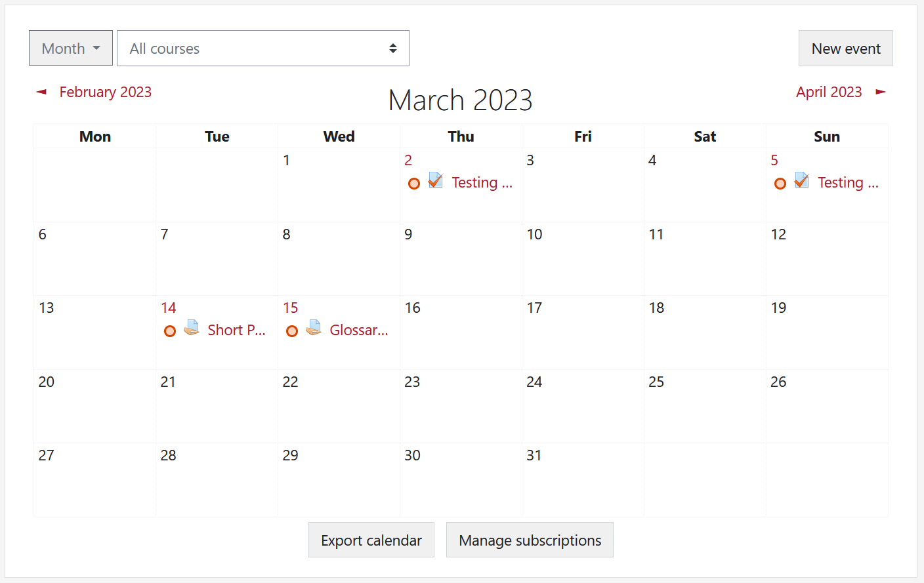Open Manage subscriptions
This screenshot has width=924, height=583.
tap(530, 540)
